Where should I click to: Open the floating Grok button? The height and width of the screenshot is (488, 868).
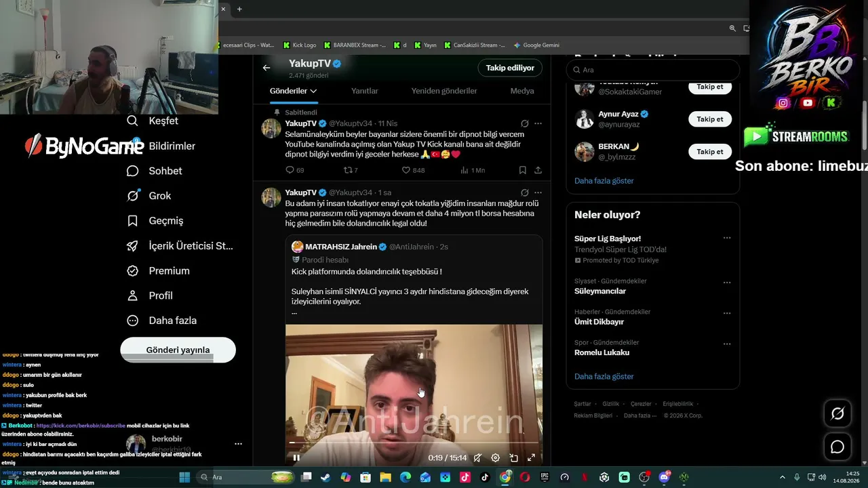(837, 413)
